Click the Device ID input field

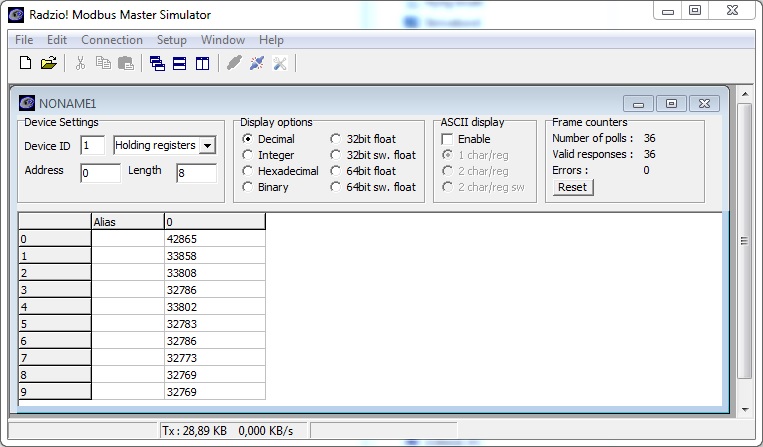[x=92, y=145]
